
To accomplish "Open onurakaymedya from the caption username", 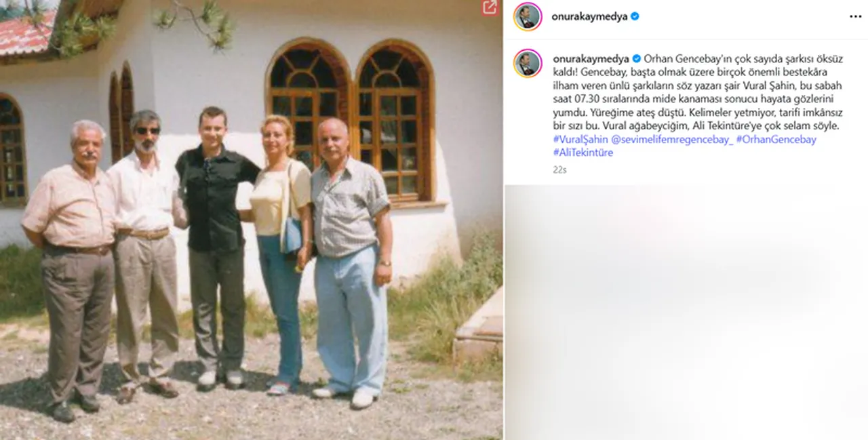I will [591, 59].
